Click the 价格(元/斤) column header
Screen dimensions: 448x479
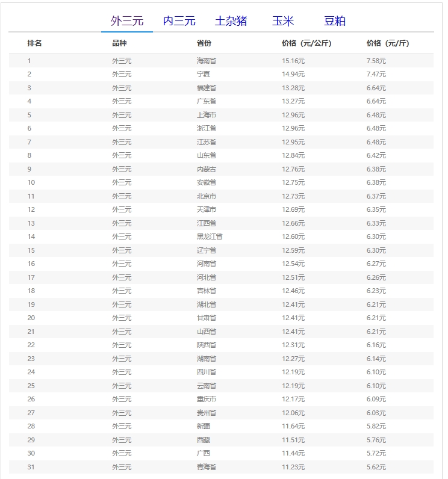388,43
